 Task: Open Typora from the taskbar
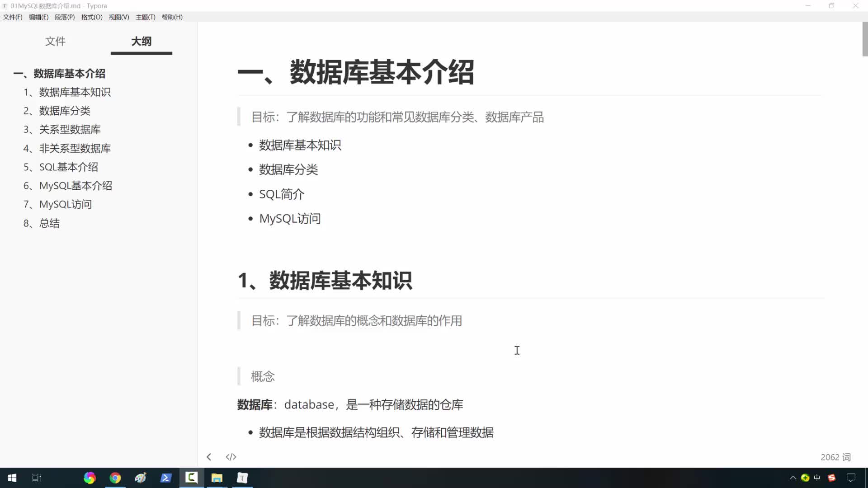tap(242, 478)
